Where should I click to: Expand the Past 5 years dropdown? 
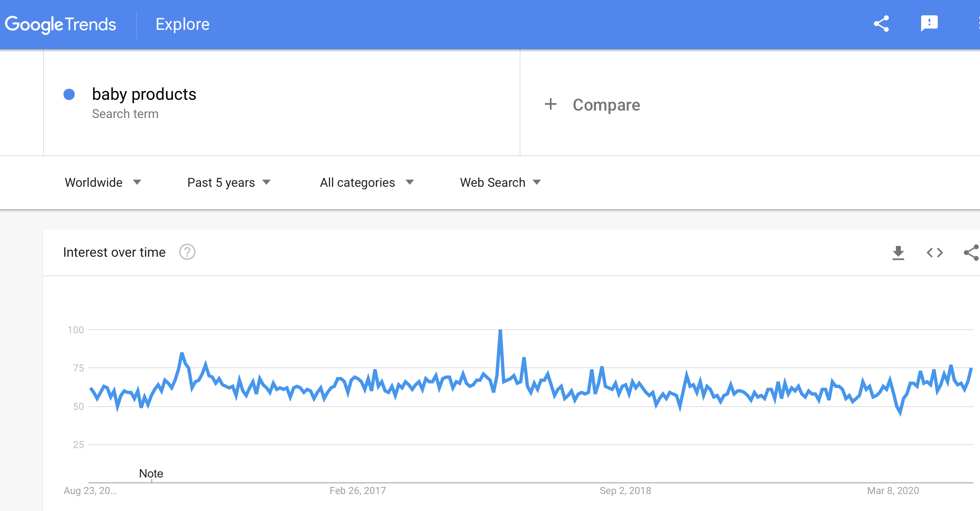pos(229,183)
